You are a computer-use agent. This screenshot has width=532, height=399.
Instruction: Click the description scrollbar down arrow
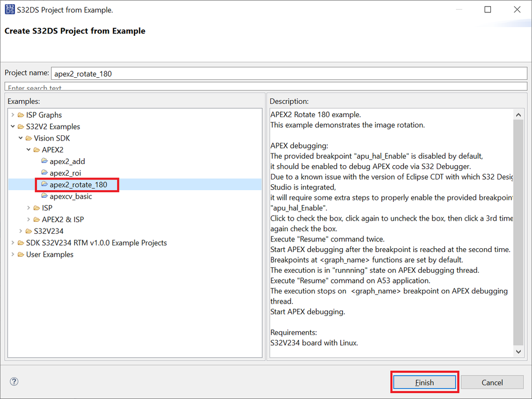coord(519,352)
